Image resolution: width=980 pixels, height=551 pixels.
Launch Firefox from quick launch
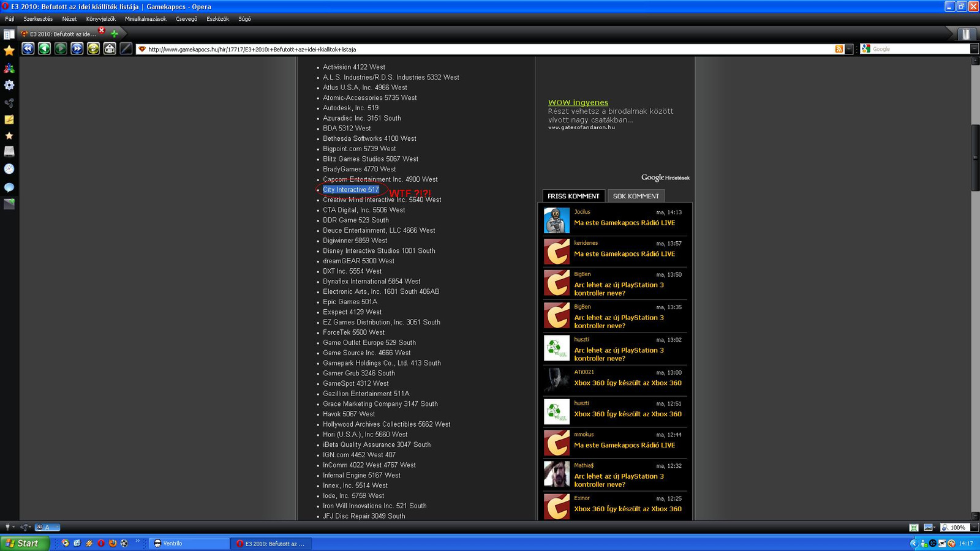tap(113, 543)
